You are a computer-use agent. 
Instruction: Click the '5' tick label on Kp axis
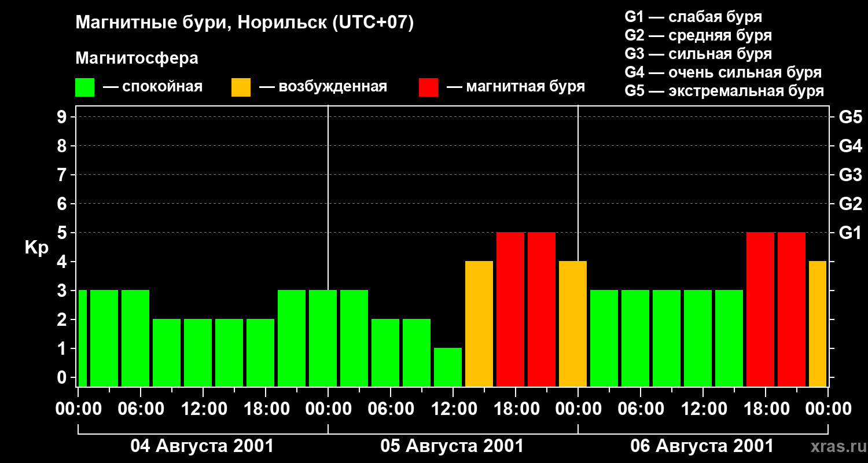[63, 233]
